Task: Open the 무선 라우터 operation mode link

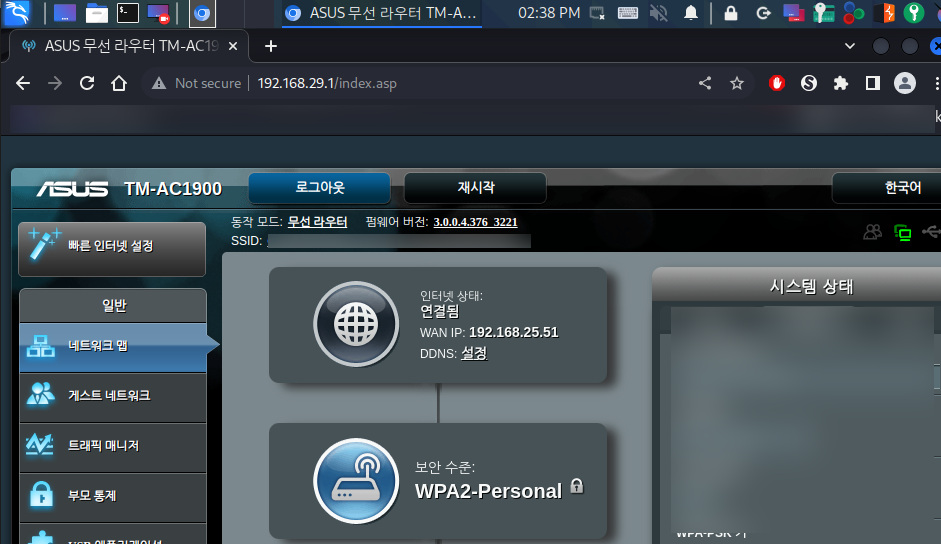Action: click(317, 222)
